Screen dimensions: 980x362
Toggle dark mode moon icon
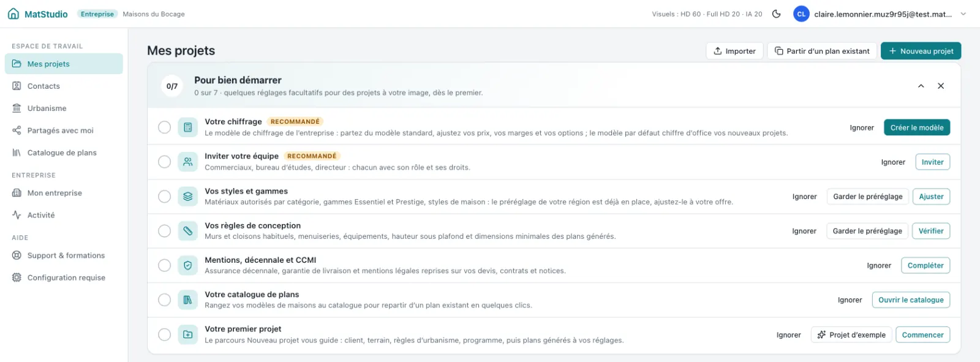tap(777, 13)
